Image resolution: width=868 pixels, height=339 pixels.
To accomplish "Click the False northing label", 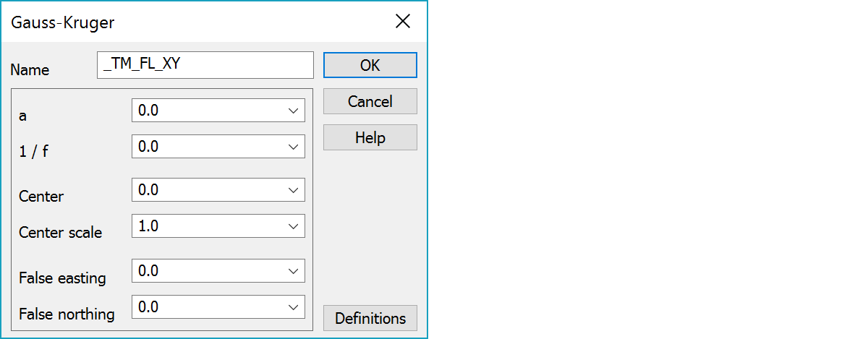I will pyautogui.click(x=67, y=314).
